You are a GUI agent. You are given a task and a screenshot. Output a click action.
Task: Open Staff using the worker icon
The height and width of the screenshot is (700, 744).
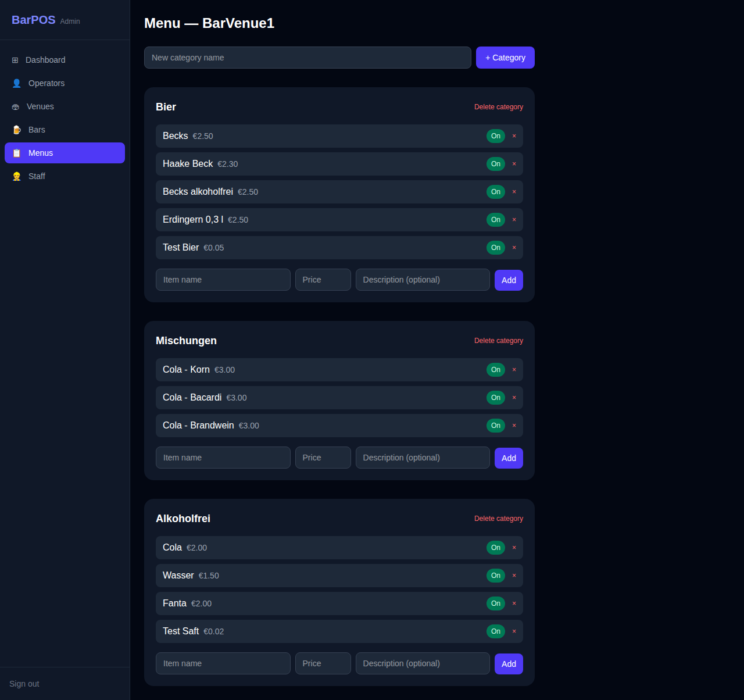16,176
